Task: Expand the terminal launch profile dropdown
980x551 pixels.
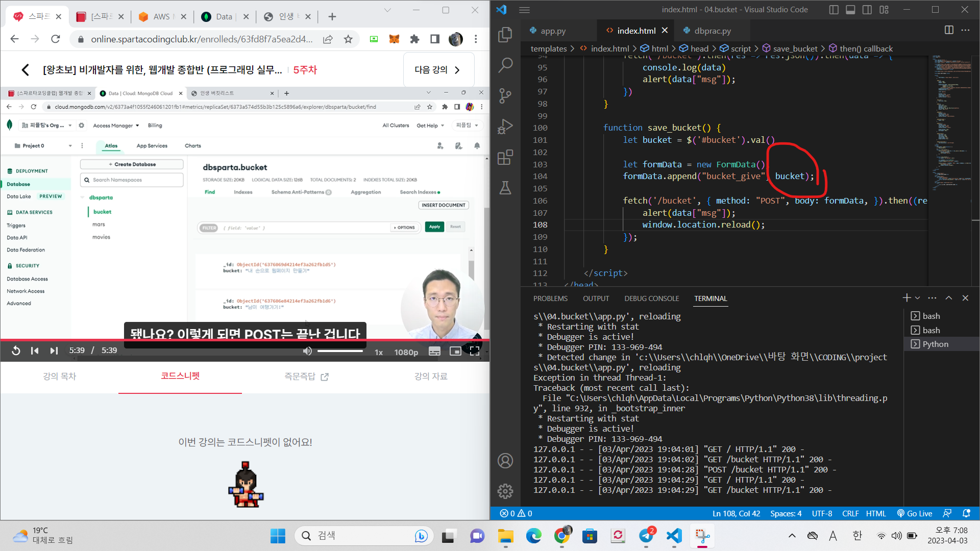Action: [x=918, y=298]
